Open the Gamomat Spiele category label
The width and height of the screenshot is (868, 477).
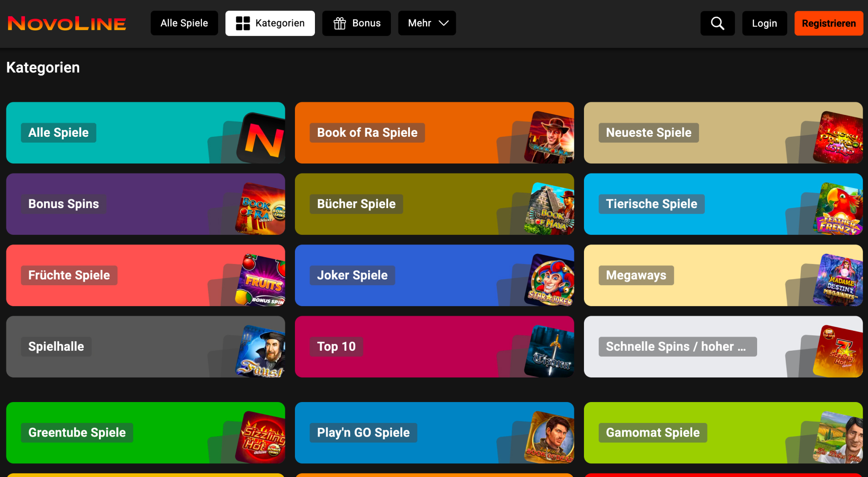click(x=653, y=432)
